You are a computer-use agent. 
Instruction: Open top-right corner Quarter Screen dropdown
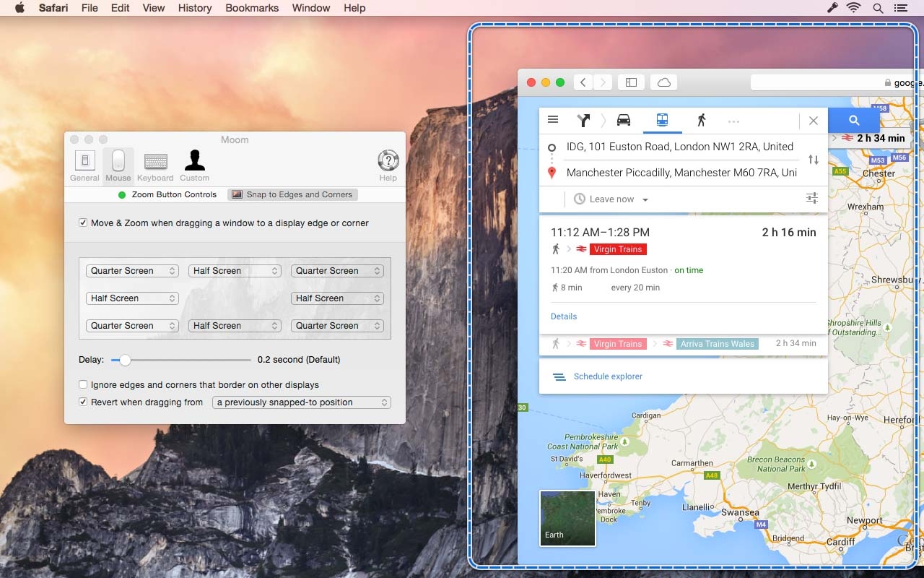337,271
